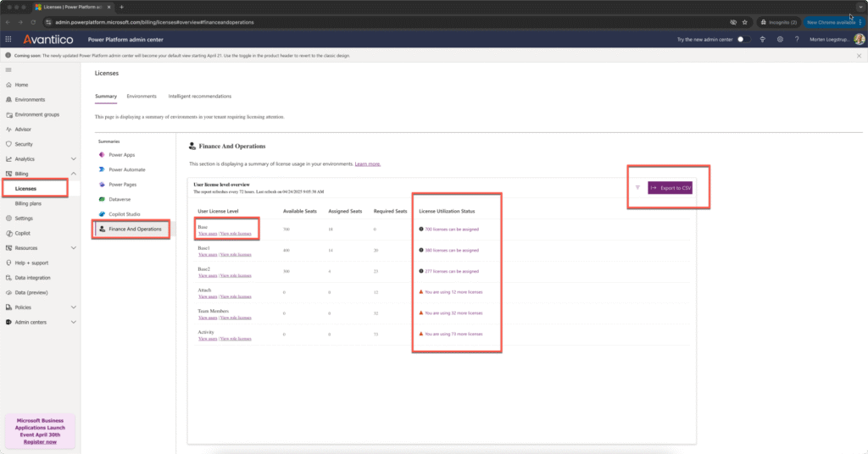Click 'You are using 12 more licenses'

point(453,292)
